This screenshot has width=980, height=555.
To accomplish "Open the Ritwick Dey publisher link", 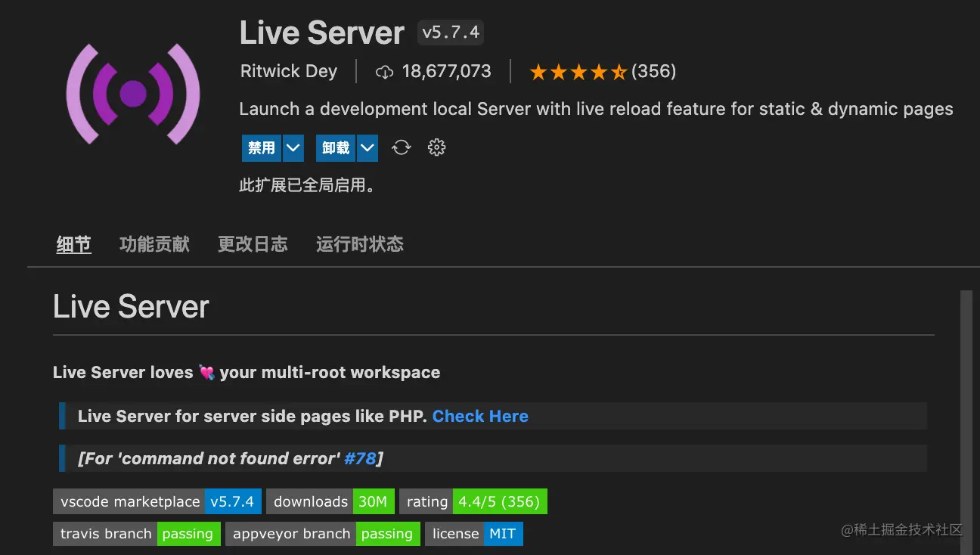I will pos(289,72).
